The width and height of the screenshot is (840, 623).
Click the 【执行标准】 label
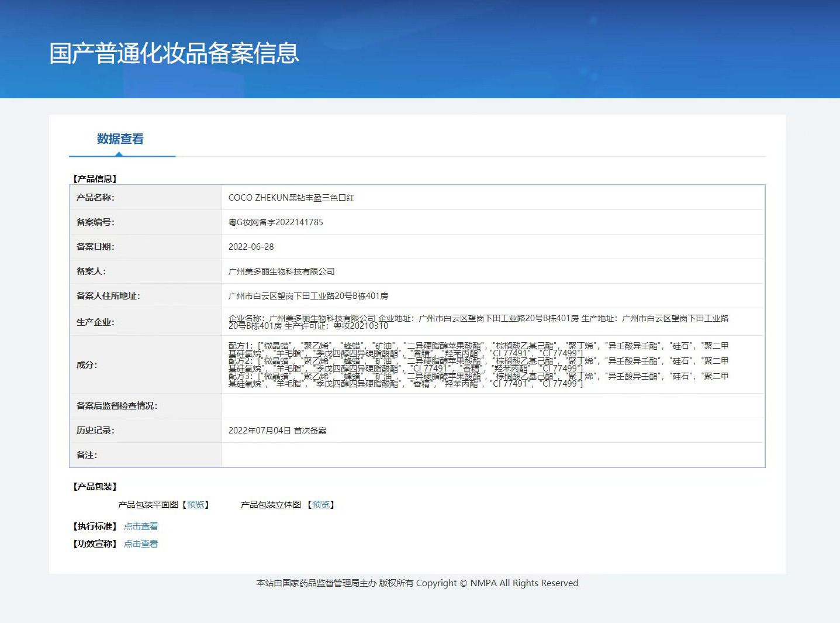(95, 526)
